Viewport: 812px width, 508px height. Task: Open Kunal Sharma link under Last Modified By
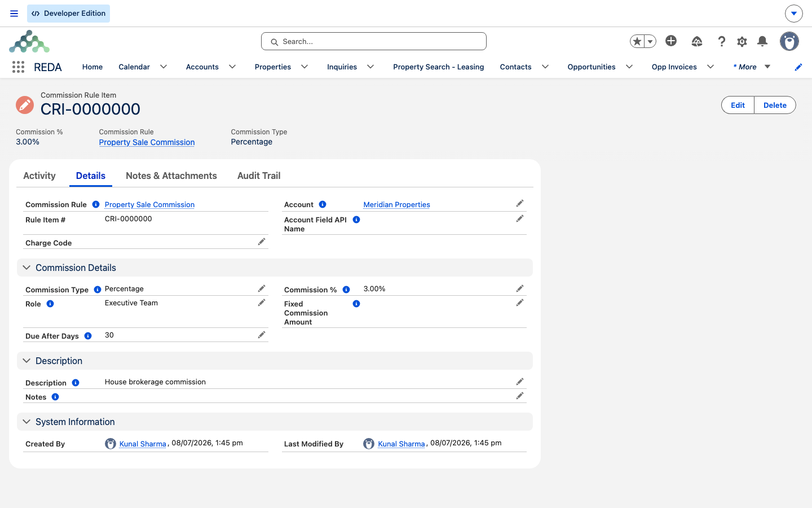401,444
